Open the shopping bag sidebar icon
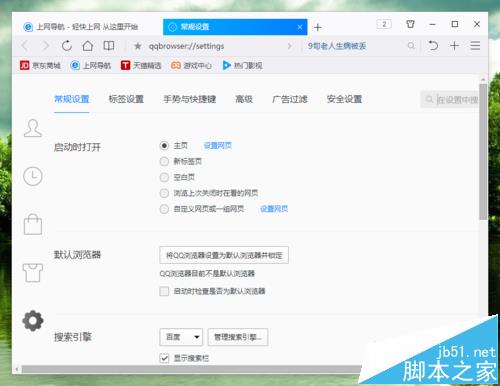Screen dimensions: 500x386 33,224
